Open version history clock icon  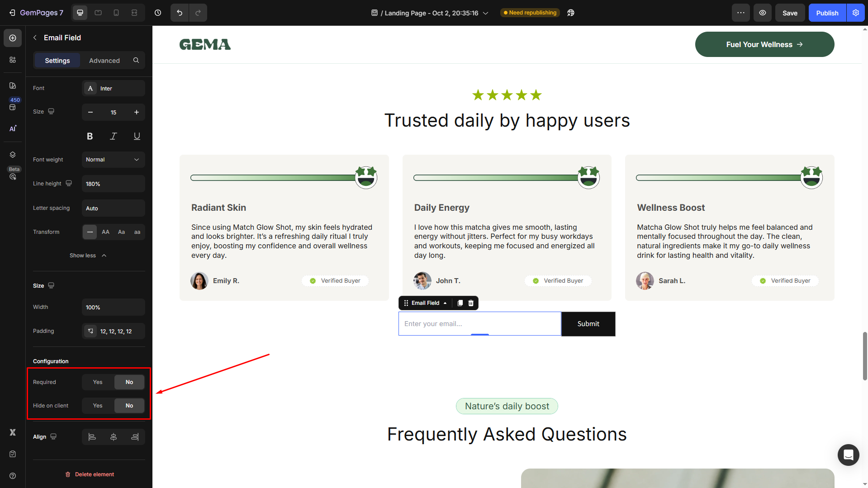click(x=158, y=13)
